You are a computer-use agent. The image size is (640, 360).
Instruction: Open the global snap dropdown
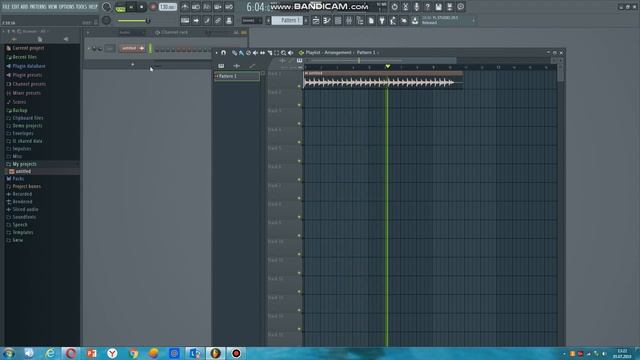[251, 20]
